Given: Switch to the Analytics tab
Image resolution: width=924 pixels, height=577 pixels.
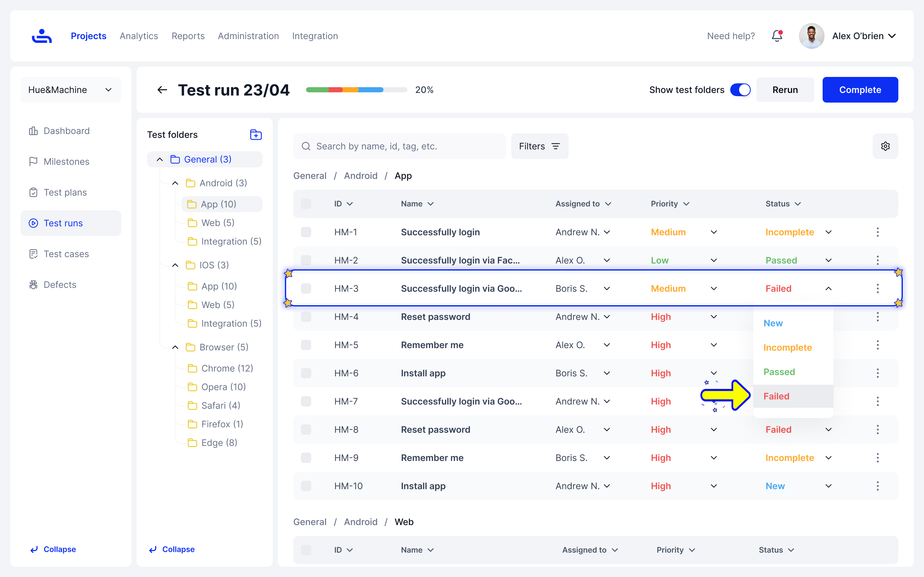Looking at the screenshot, I should [139, 36].
